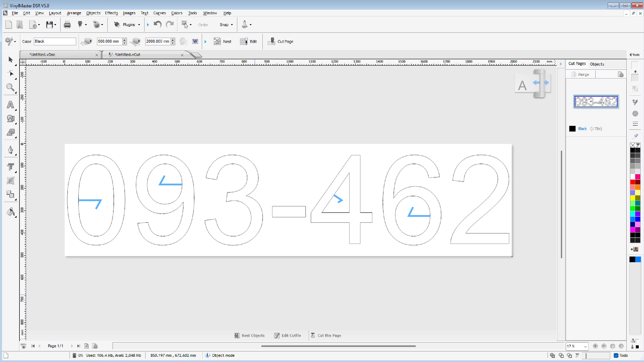
Task: Click the Weld shapes tool icon
Action: pyautogui.click(x=10, y=194)
